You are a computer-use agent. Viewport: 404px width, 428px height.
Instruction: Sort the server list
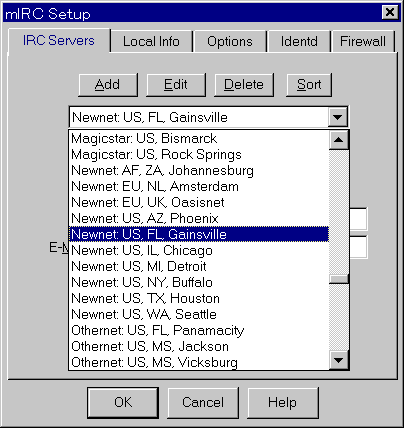(309, 85)
